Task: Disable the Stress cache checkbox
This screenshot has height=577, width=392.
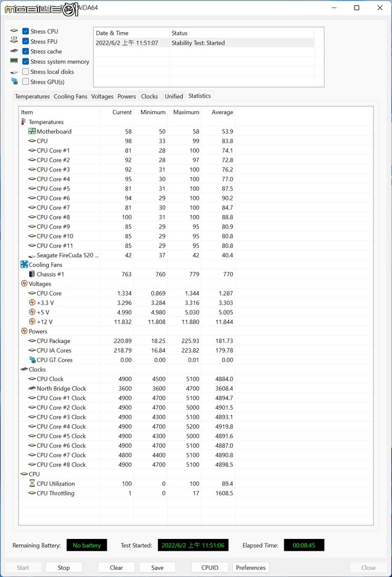Action: click(x=26, y=51)
